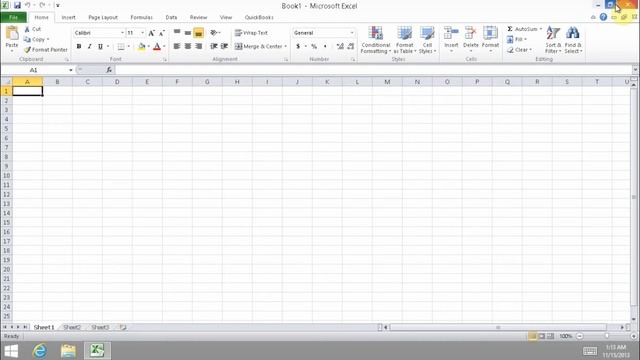Screen dimensions: 640x360
Task: Click the zoom slider handle
Action: click(x=607, y=336)
